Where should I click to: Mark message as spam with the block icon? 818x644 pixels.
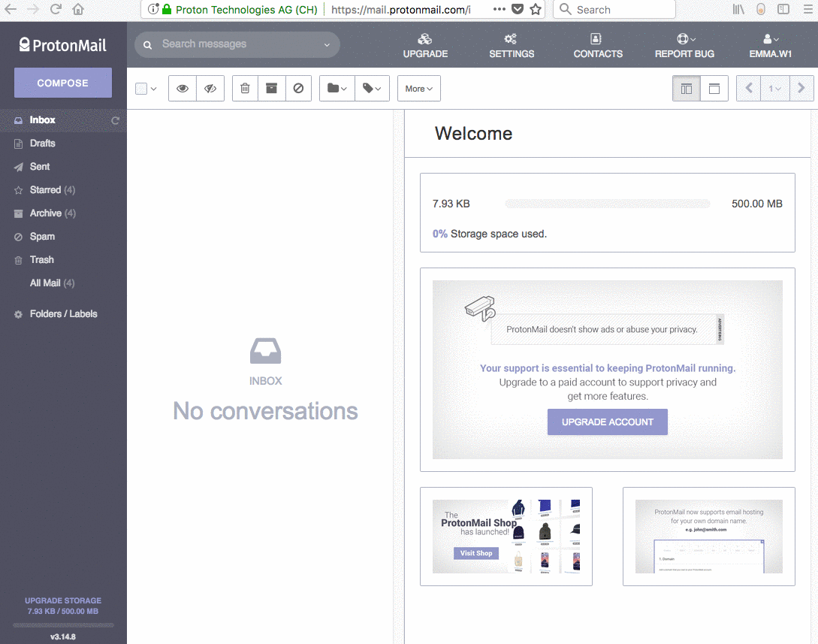click(x=298, y=88)
